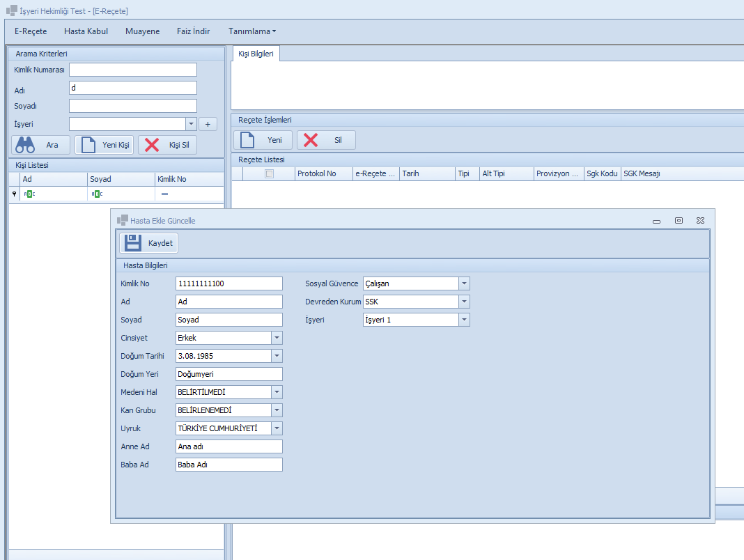Open the Devreden Kurum dropdown
Screen dimensions: 744x560
click(464, 302)
